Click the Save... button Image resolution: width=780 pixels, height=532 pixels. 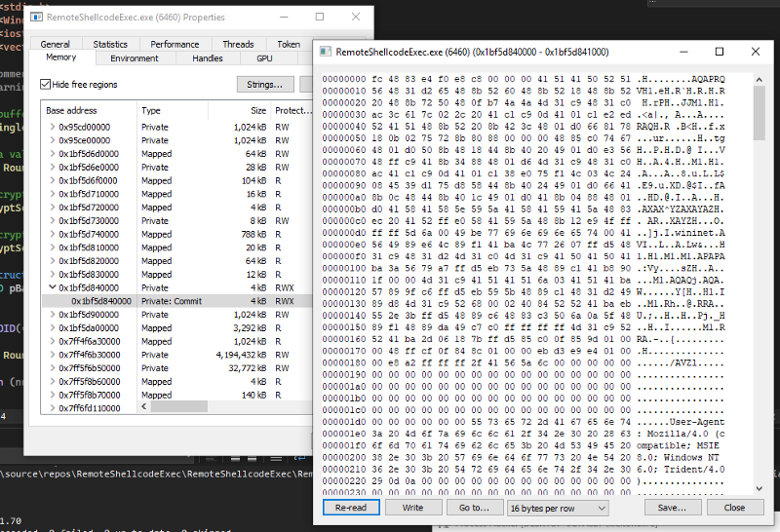click(x=672, y=508)
